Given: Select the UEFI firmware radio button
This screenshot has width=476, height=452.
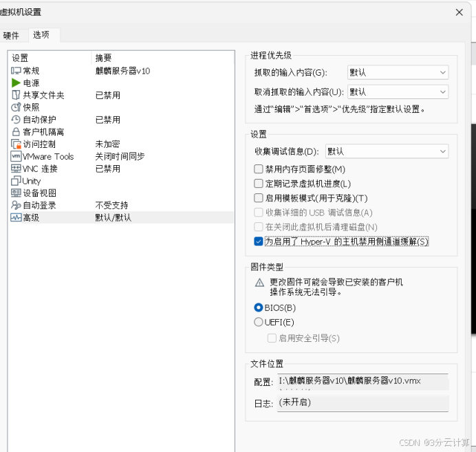Looking at the screenshot, I should pos(259,322).
